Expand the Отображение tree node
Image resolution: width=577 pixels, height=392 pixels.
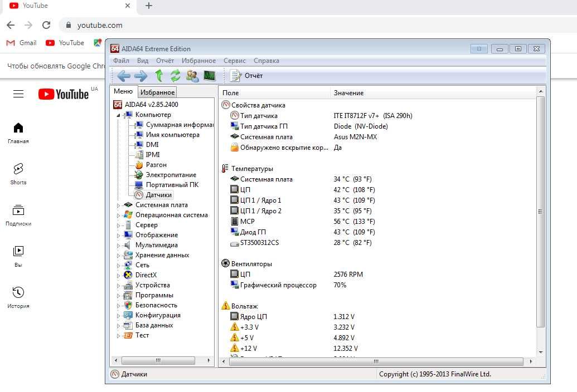click(x=119, y=235)
